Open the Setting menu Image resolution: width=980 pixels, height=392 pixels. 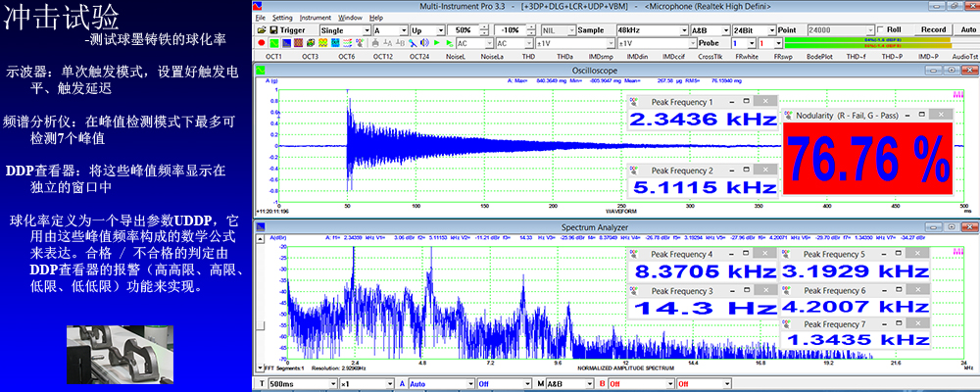(282, 19)
